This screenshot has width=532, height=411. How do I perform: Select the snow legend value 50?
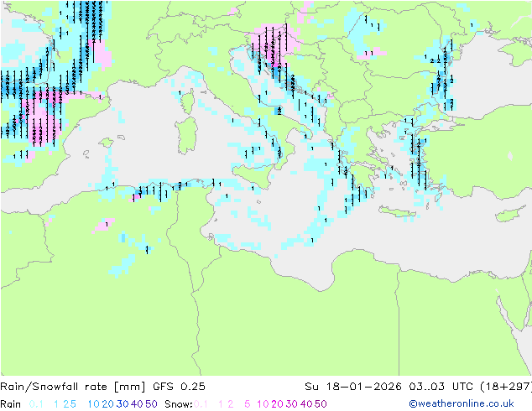321,404
